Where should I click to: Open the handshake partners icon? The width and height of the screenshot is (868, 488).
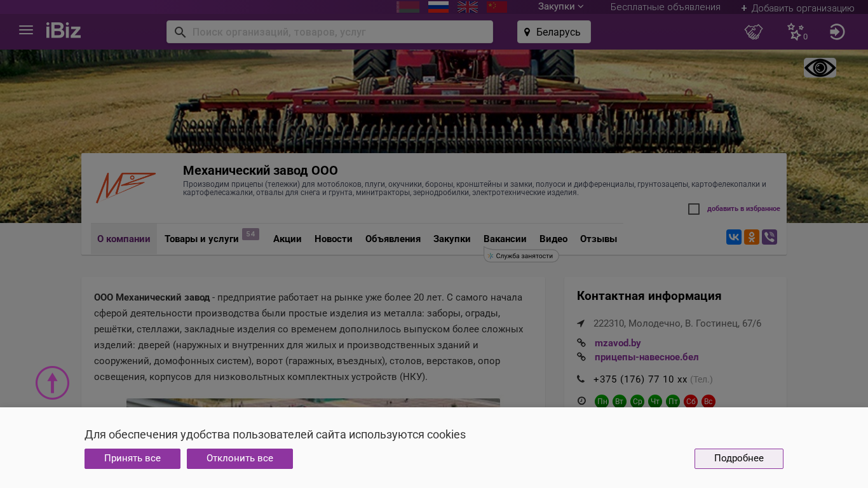(x=754, y=32)
